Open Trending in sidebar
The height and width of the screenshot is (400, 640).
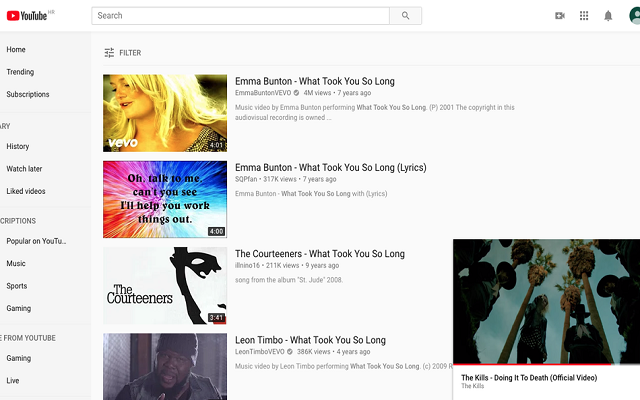(20, 72)
